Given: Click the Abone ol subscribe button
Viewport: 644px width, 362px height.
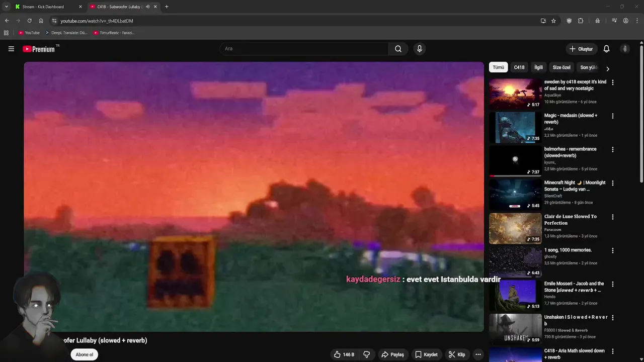Looking at the screenshot, I should [84, 354].
